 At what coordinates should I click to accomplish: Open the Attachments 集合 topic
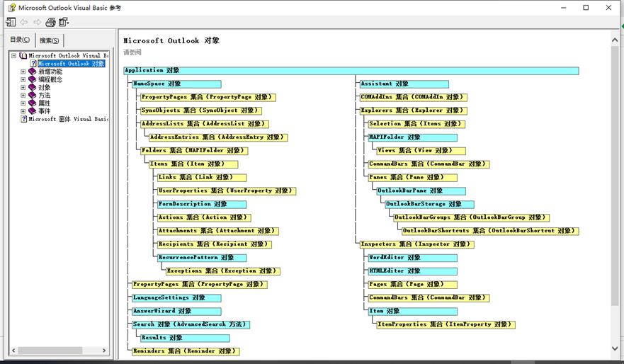pyautogui.click(x=218, y=231)
